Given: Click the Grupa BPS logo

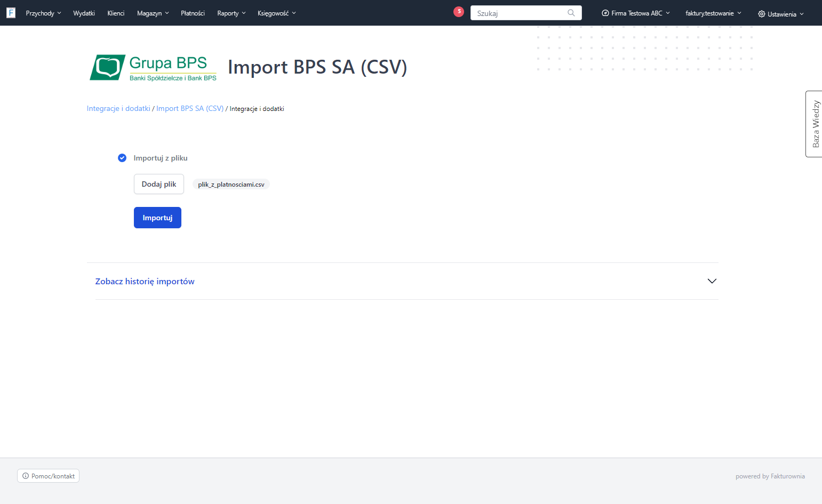Looking at the screenshot, I should (153, 68).
